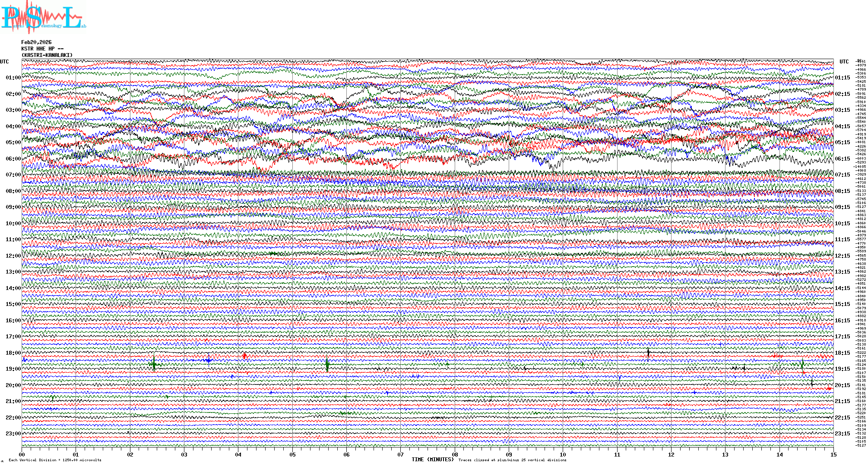Click the PSL Seismology Lab logo

43,17
